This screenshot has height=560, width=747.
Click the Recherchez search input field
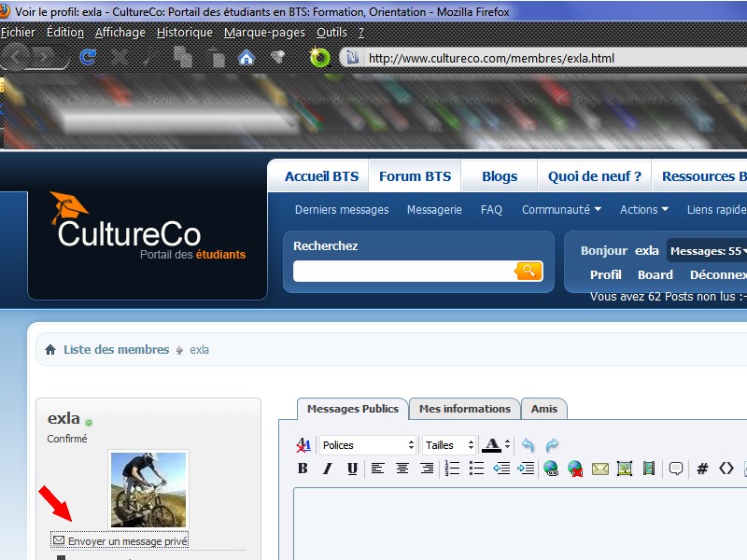[404, 272]
